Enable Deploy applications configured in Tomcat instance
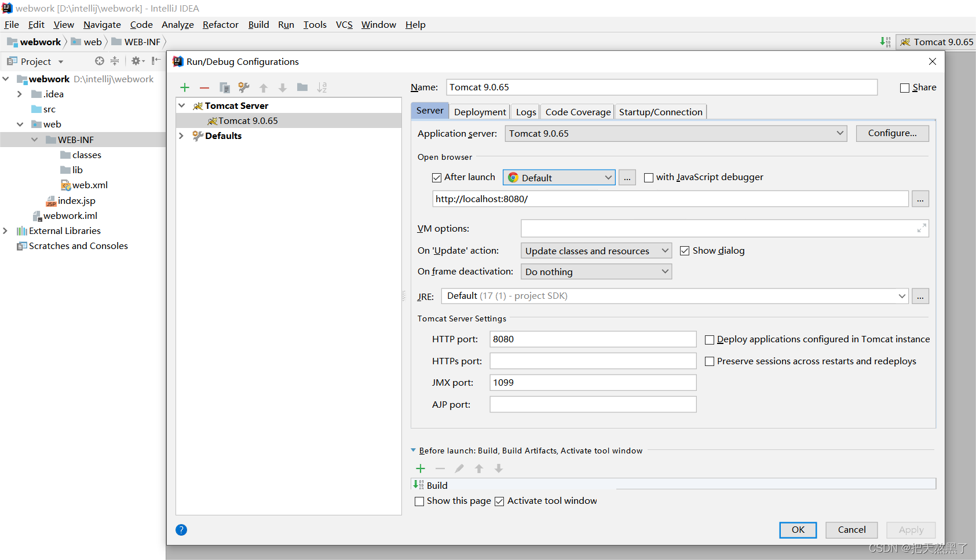The height and width of the screenshot is (560, 976). point(710,340)
